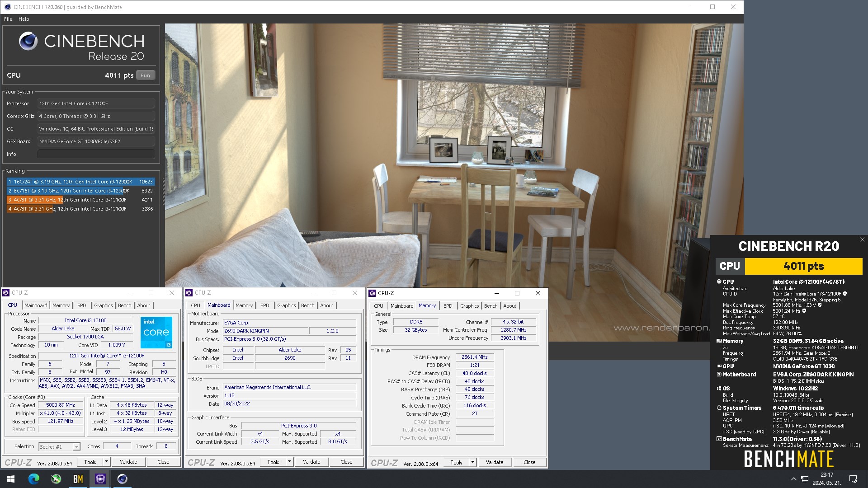Show hidden system tray icons
Screen dimensions: 868x488
point(793,479)
